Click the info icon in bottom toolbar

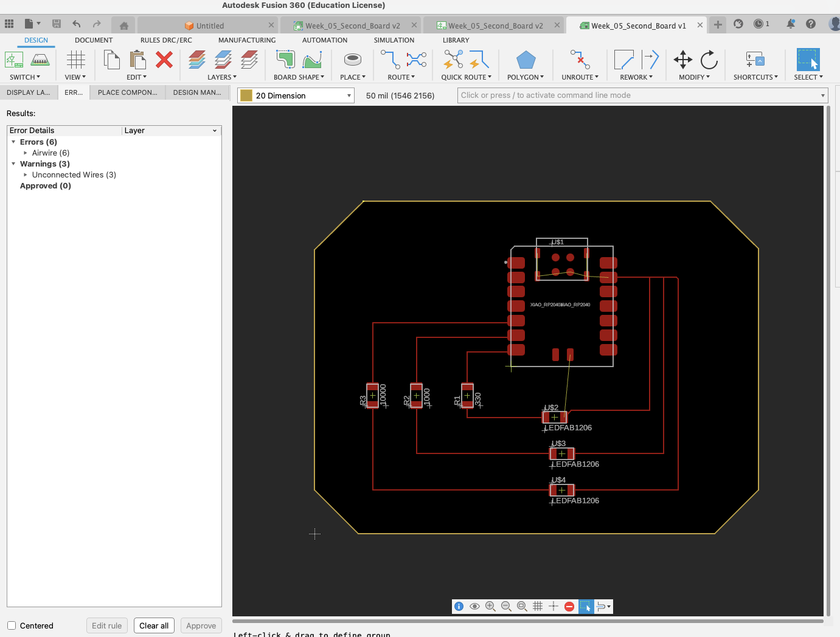[x=459, y=606]
